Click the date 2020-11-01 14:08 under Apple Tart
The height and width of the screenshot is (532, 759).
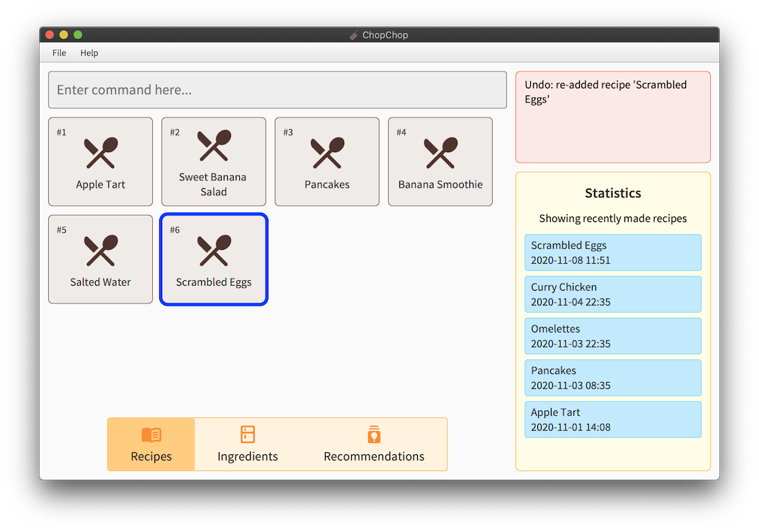tap(571, 427)
